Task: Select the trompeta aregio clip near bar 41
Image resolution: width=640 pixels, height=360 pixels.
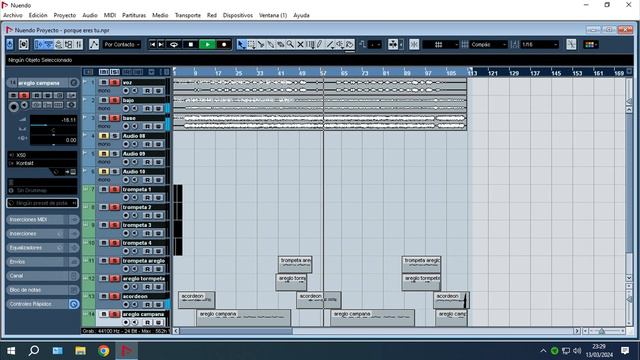Action: coord(295,264)
